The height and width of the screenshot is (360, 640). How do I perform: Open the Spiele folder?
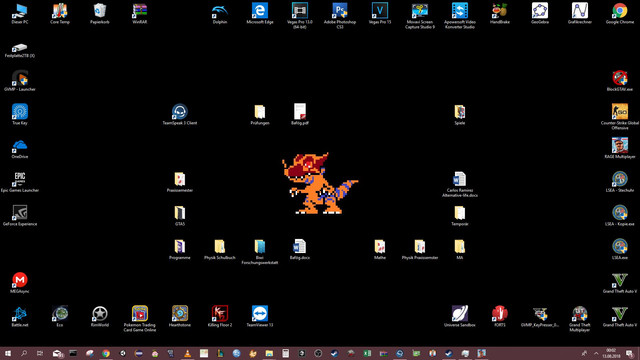(x=460, y=114)
